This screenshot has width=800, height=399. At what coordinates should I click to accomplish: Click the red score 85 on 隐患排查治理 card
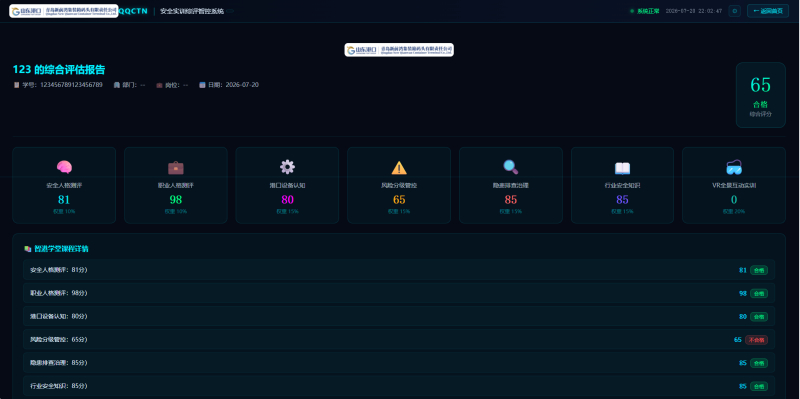click(511, 200)
